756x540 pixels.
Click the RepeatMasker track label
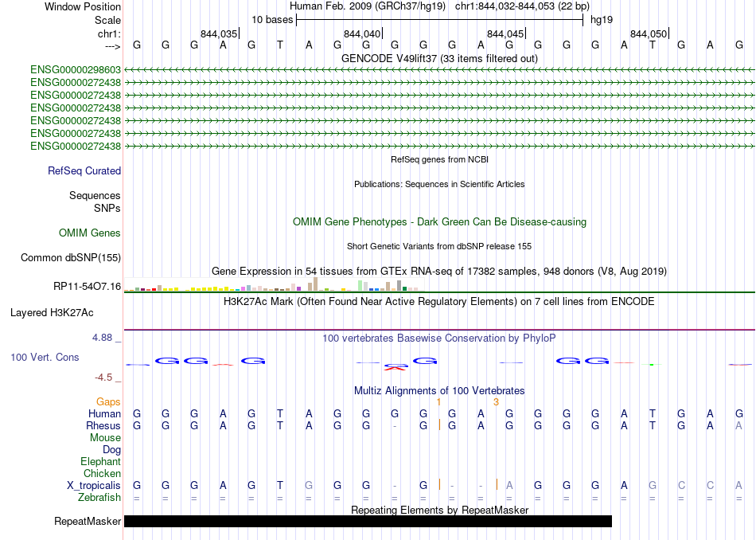click(88, 521)
